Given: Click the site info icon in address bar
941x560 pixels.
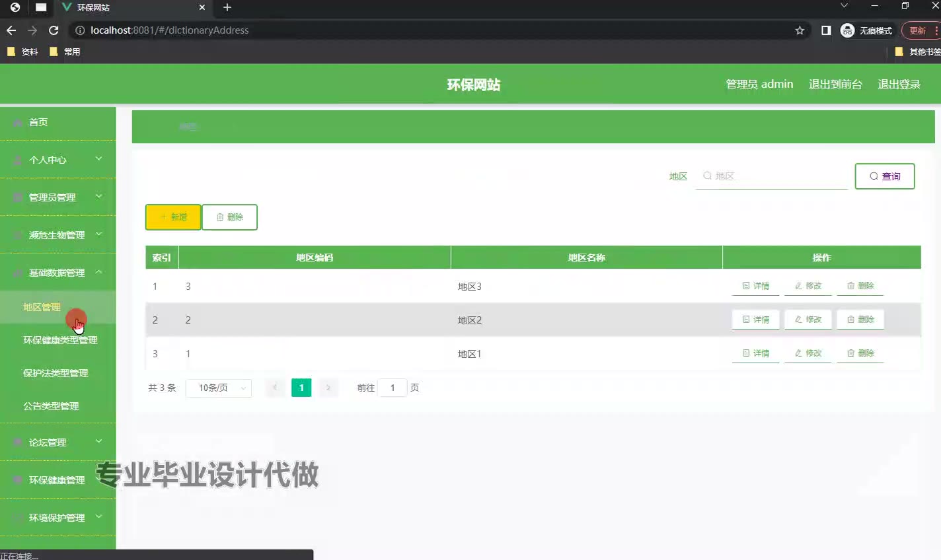Looking at the screenshot, I should point(80,30).
